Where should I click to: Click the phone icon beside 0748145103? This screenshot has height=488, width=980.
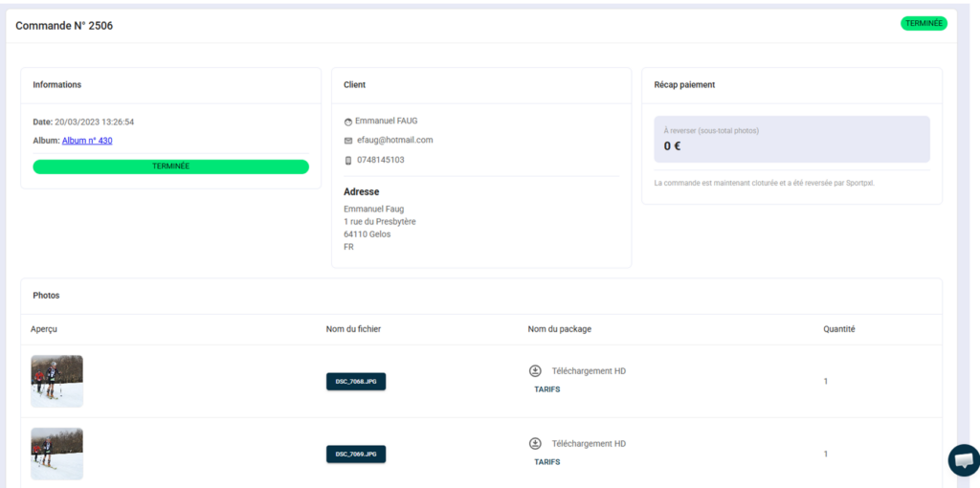click(x=348, y=160)
